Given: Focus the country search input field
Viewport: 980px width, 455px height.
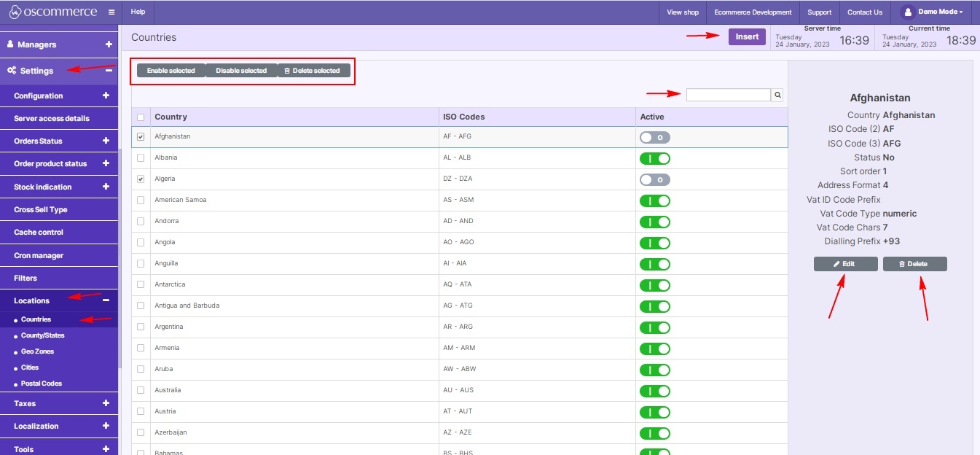Looking at the screenshot, I should tap(728, 95).
